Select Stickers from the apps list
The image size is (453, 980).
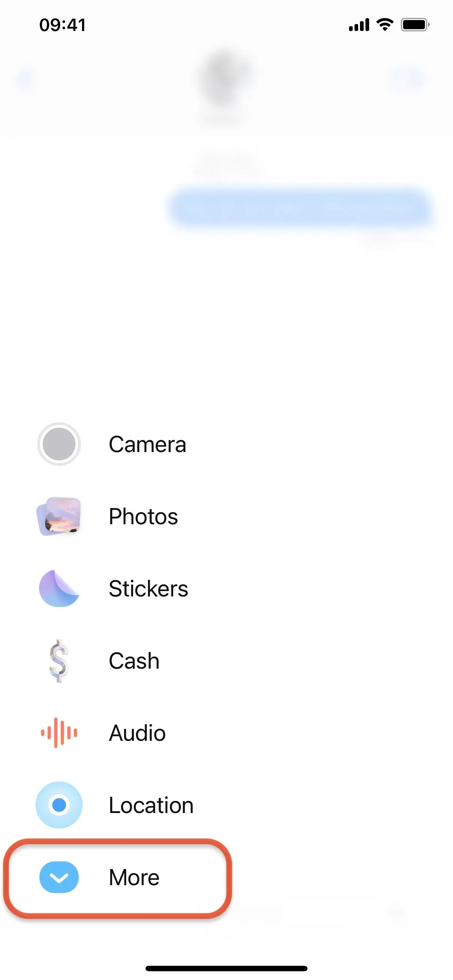click(x=148, y=588)
